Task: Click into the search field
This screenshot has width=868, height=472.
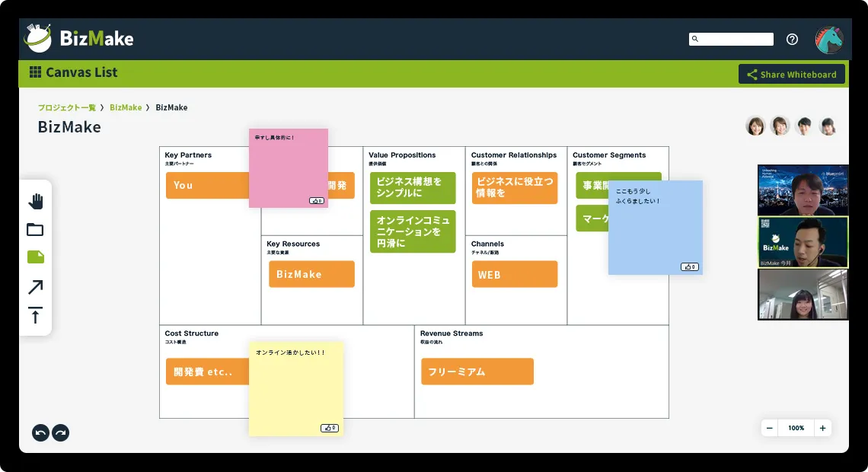Action: pos(731,39)
